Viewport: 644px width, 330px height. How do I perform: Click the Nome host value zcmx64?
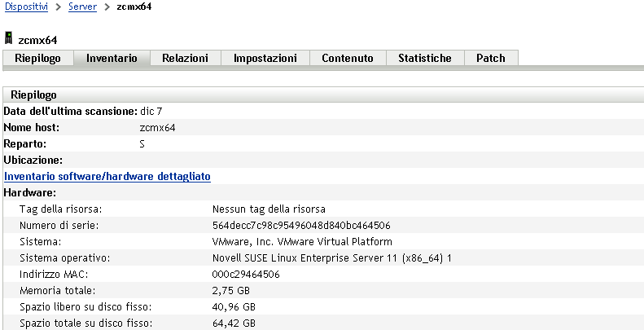pos(158,127)
